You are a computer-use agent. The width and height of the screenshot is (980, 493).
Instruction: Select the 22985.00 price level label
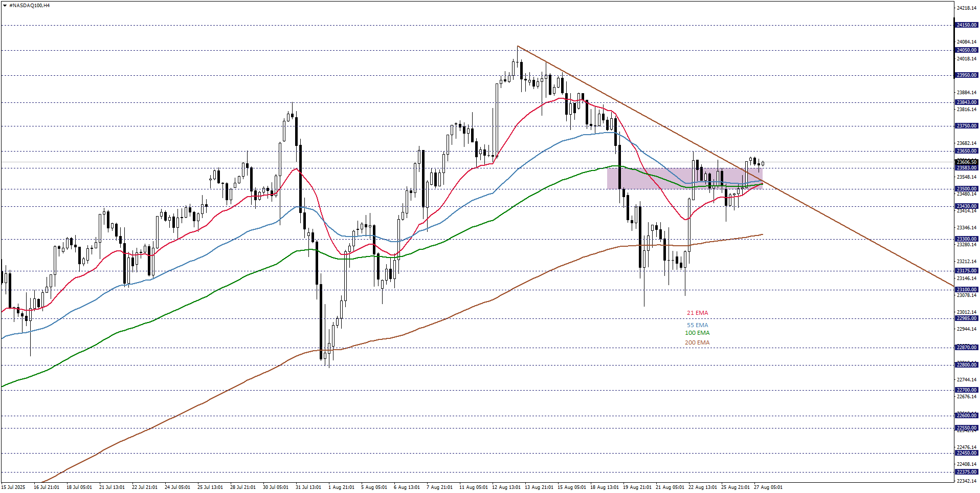coord(966,318)
